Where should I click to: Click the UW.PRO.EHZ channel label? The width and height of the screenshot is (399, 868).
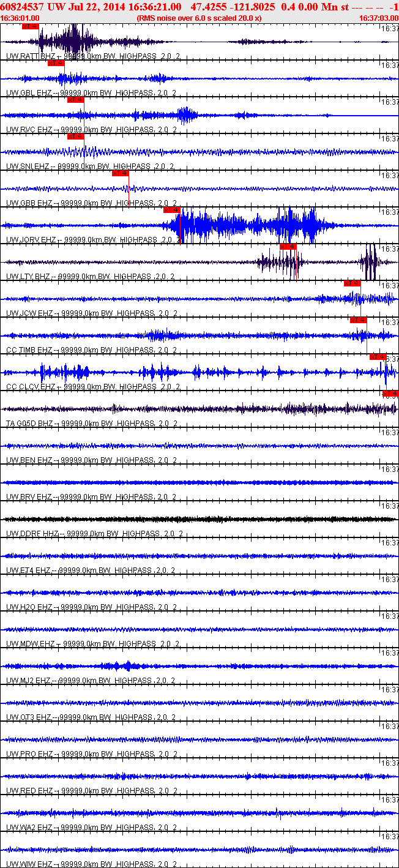click(92, 754)
